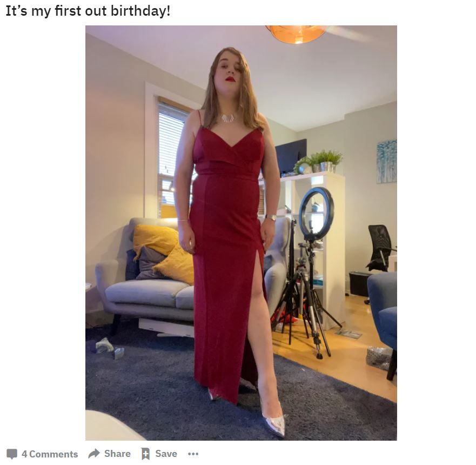Viewport: 476px width, 465px height.
Task: Click the orange ceiling lamp in the photo
Action: pyautogui.click(x=296, y=34)
